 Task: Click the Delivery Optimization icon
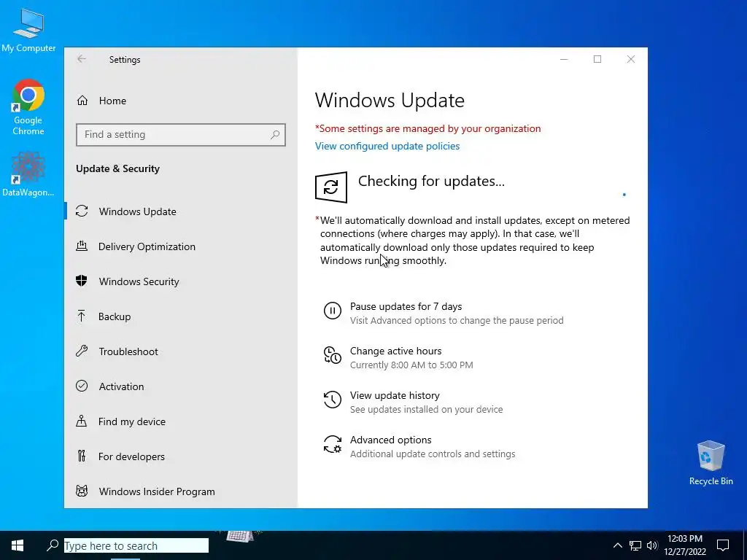click(x=82, y=246)
